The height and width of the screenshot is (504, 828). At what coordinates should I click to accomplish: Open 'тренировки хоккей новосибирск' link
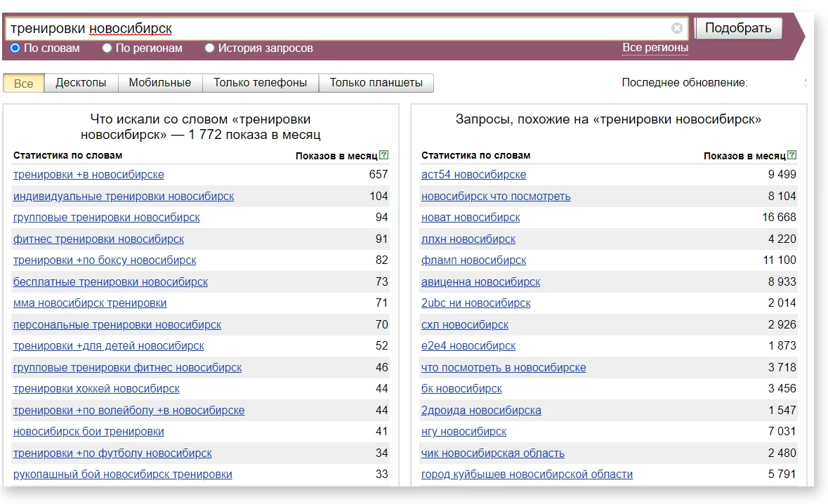(96, 388)
